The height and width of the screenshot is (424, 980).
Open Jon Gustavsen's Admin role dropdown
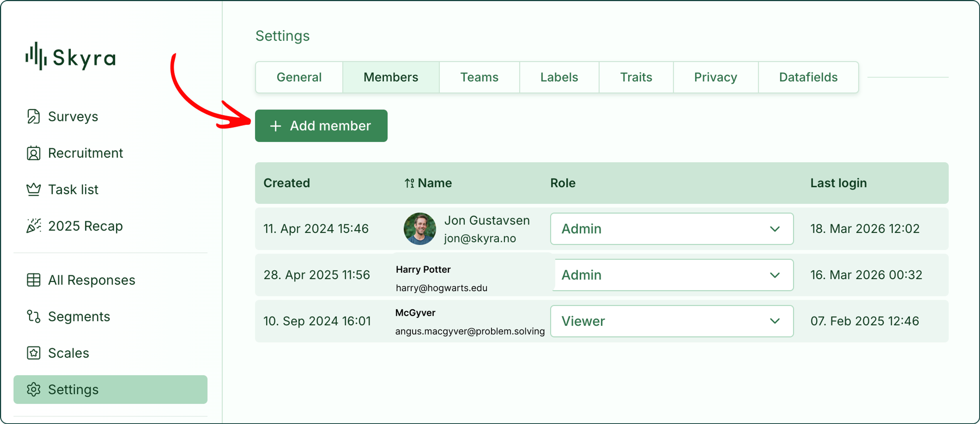pyautogui.click(x=671, y=229)
